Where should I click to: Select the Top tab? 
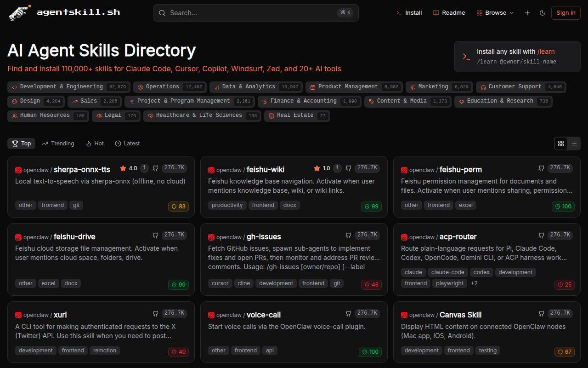pyautogui.click(x=22, y=144)
